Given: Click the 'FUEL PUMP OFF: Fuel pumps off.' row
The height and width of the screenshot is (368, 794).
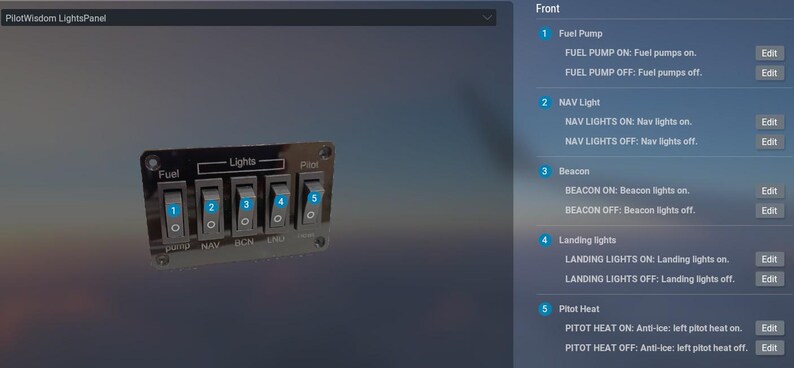Looking at the screenshot, I should [633, 72].
